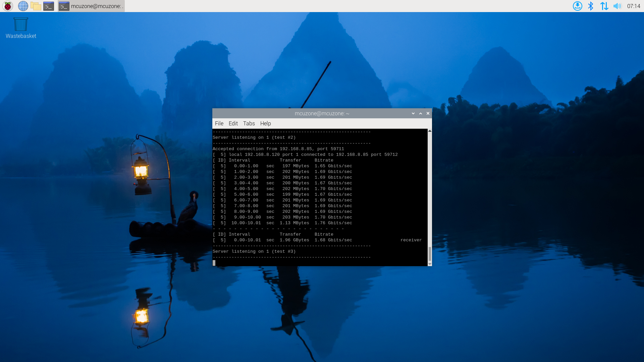Open the Help menu in terminal

tap(265, 123)
